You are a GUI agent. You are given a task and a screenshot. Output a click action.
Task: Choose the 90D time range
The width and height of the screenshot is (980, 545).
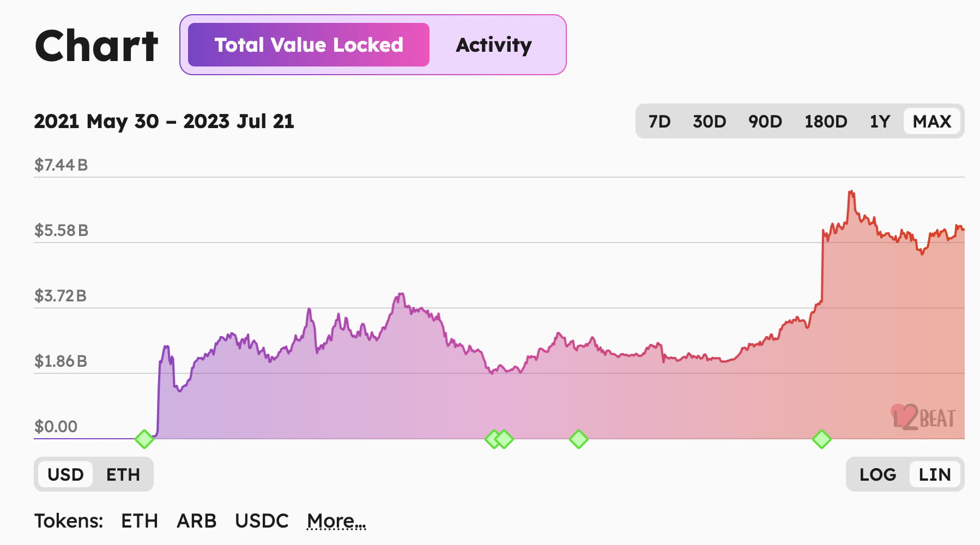tap(765, 121)
